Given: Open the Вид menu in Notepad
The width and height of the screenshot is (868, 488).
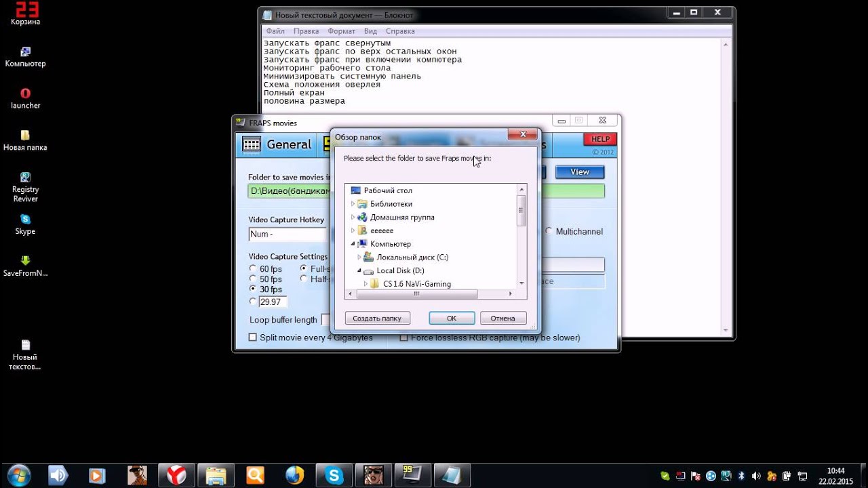Looking at the screenshot, I should tap(370, 31).
